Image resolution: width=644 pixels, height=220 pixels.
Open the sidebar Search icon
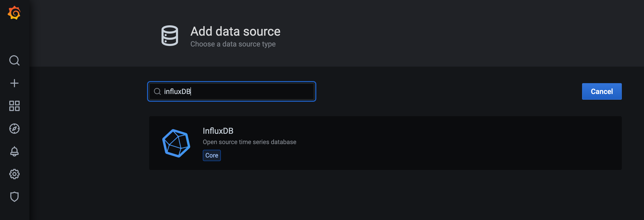click(14, 60)
